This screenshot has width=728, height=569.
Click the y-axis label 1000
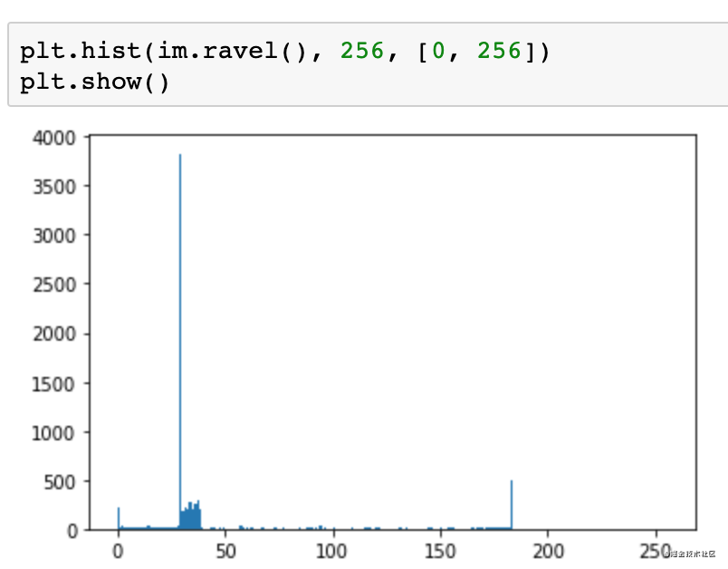(53, 433)
